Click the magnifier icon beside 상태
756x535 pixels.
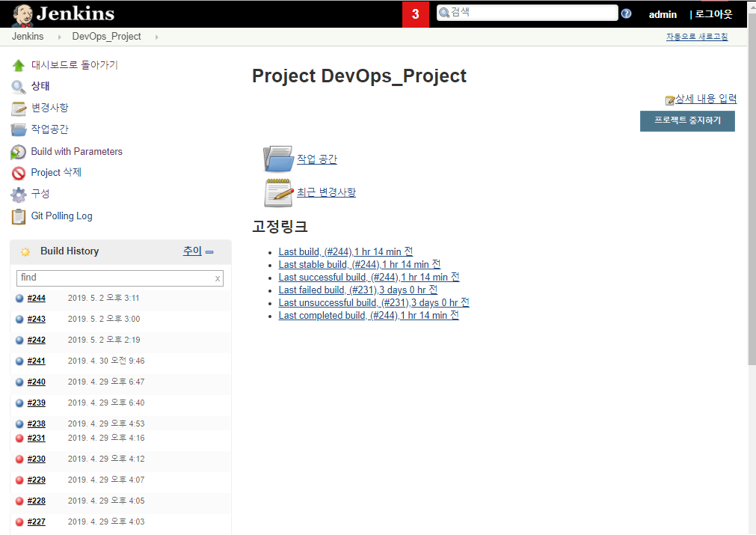coord(19,87)
